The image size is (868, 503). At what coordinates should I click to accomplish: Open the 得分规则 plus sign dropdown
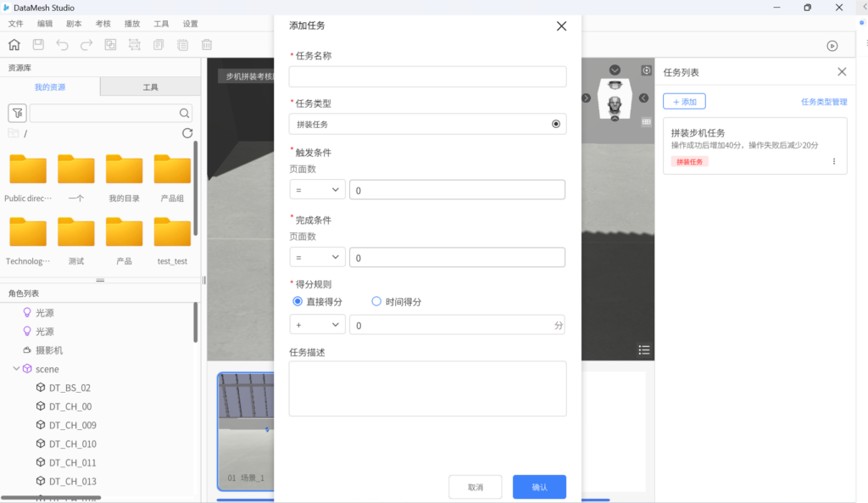pos(317,325)
